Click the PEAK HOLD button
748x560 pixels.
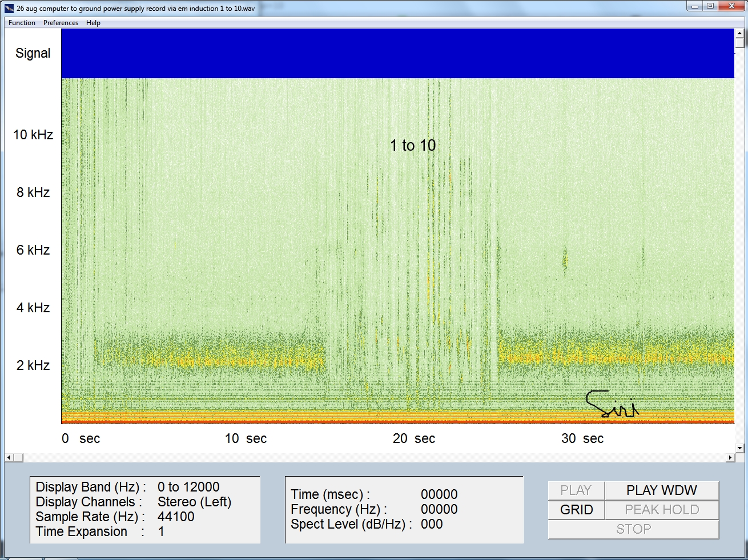tap(661, 510)
